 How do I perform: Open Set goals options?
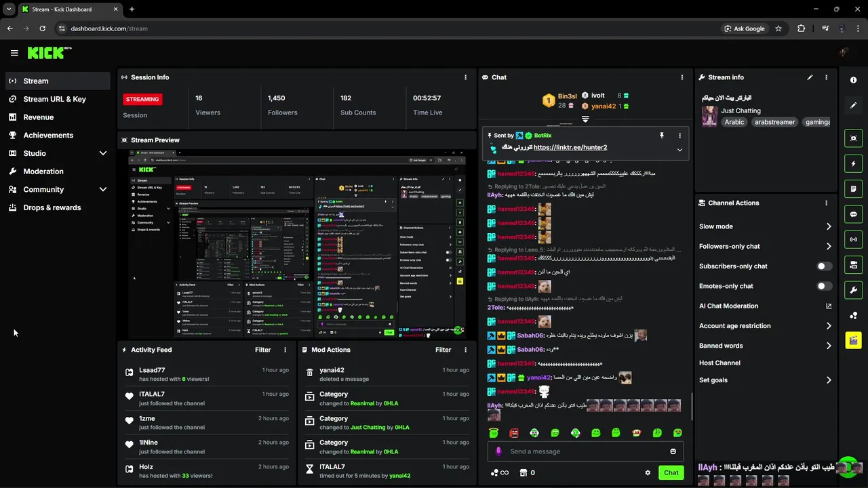[765, 380]
